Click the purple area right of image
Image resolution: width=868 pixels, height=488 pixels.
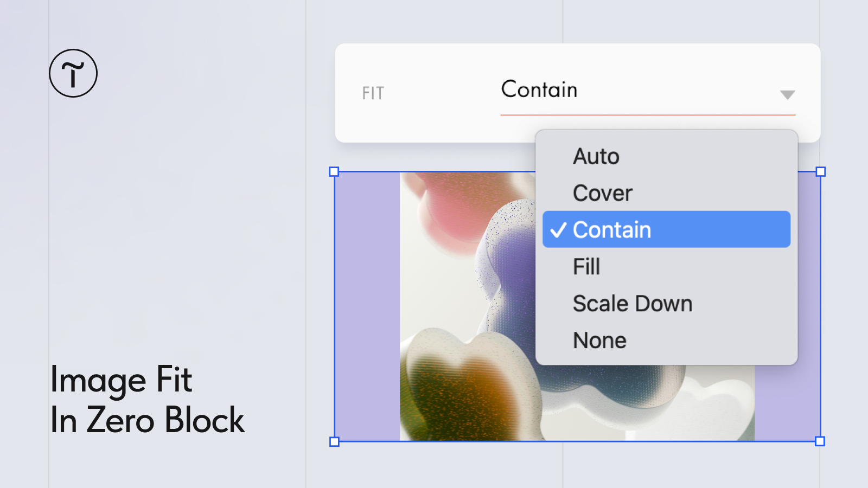(787, 404)
